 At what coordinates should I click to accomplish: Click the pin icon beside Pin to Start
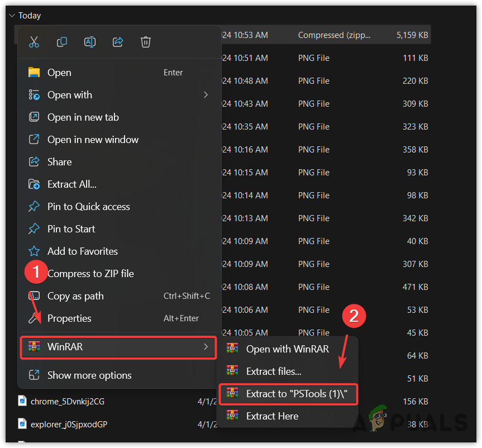pyautogui.click(x=34, y=229)
